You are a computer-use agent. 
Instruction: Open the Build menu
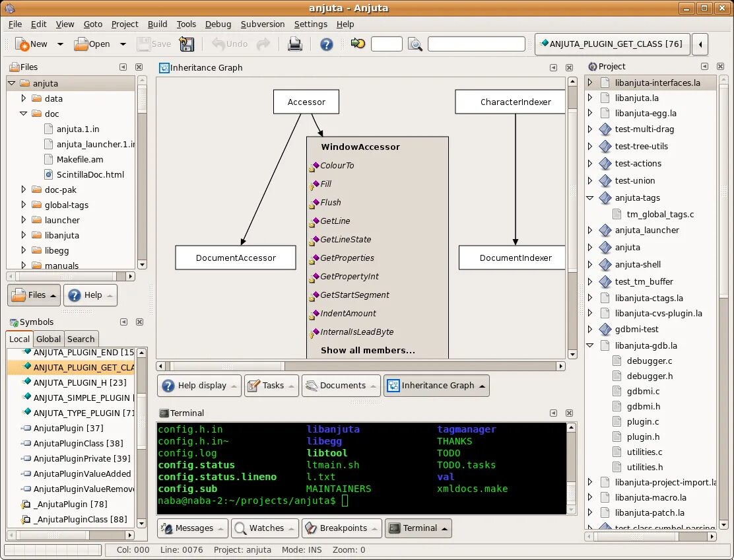click(157, 24)
